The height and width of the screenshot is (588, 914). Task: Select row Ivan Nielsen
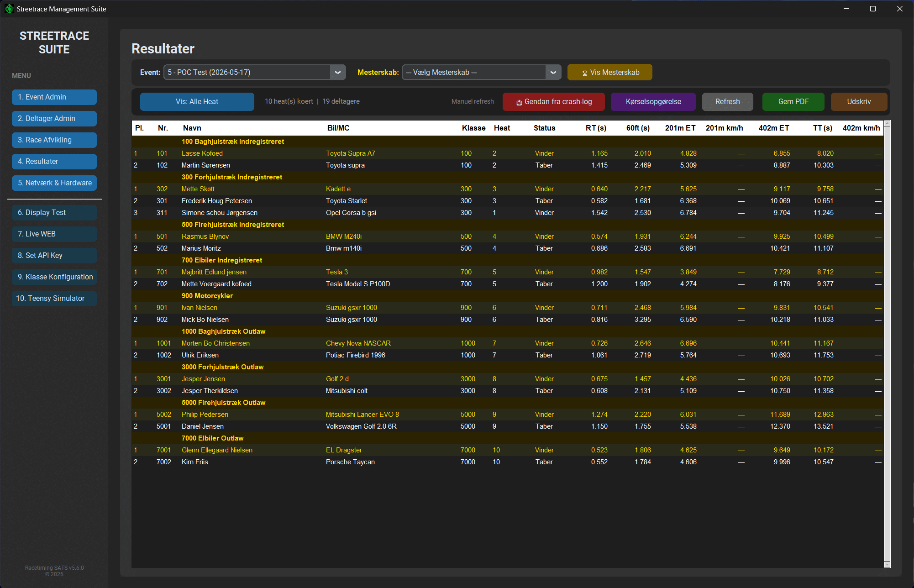coord(508,308)
